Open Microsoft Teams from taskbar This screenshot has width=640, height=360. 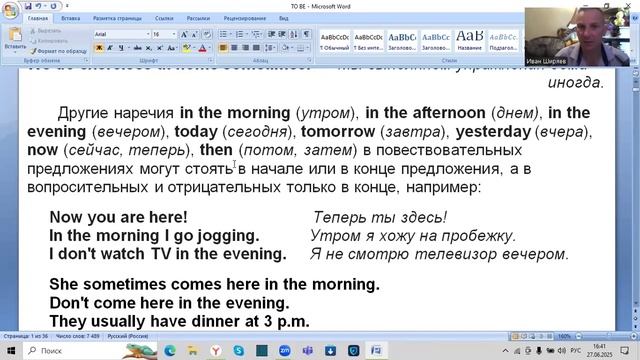[x=307, y=350]
